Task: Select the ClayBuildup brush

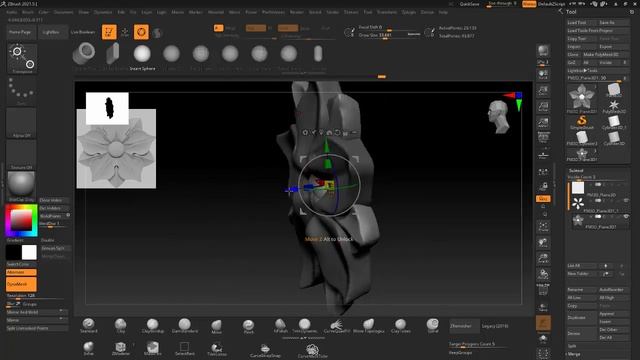Action: [x=152, y=326]
